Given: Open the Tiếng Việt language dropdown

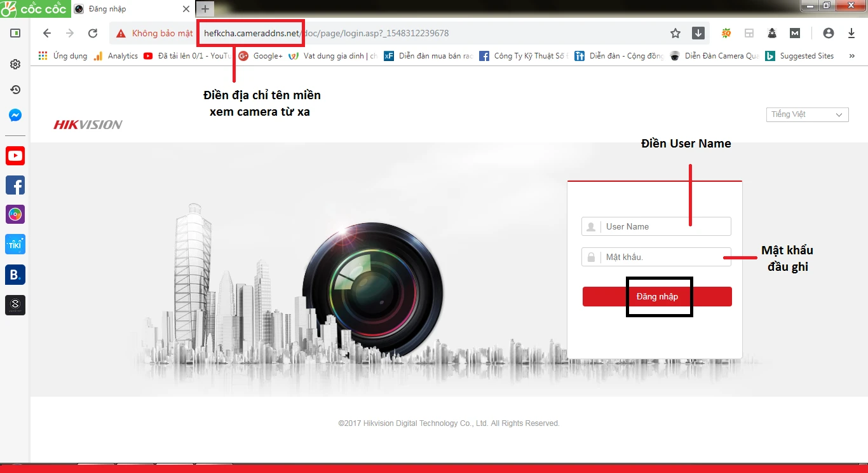Looking at the screenshot, I should tap(807, 114).
